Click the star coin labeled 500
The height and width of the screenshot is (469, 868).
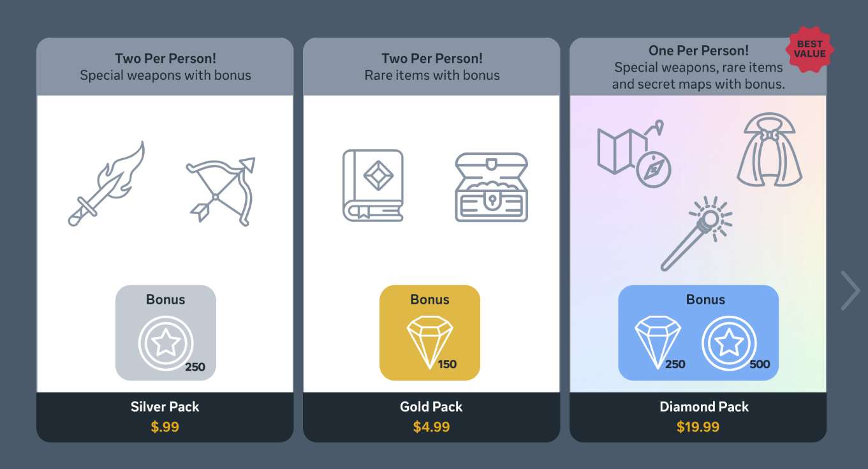pyautogui.click(x=729, y=343)
